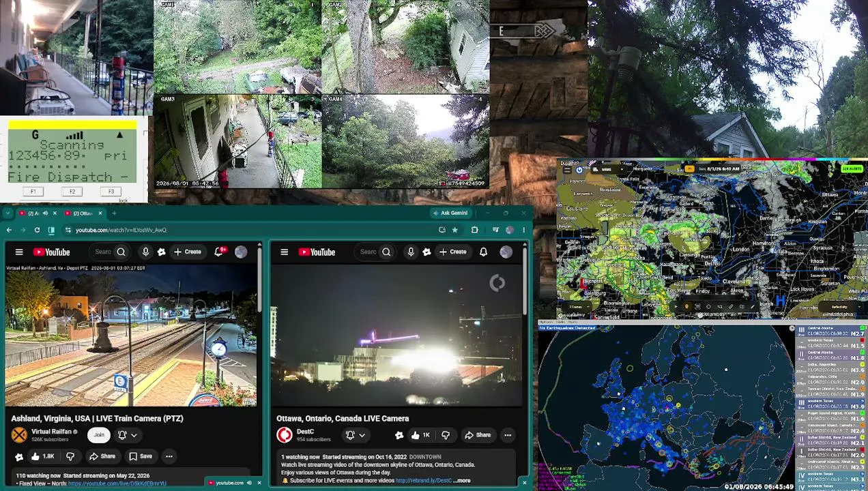Toggle the split view icon beside reload

[51, 230]
